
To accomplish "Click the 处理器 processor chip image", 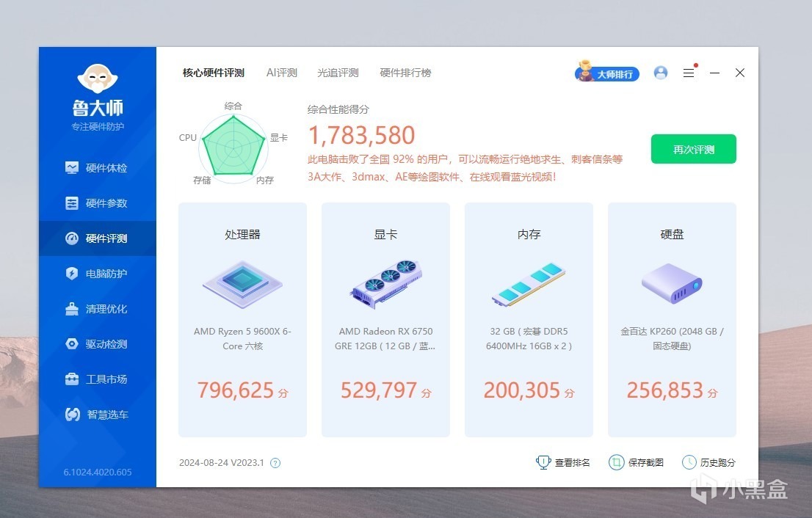I will [242, 284].
